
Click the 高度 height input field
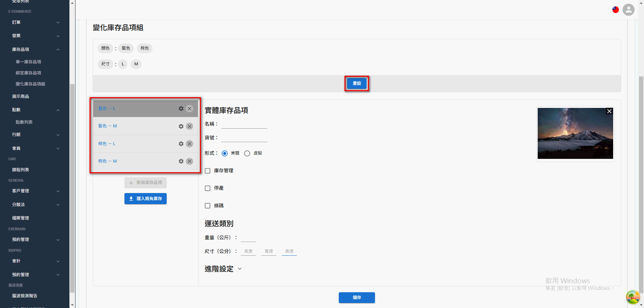tap(289, 251)
